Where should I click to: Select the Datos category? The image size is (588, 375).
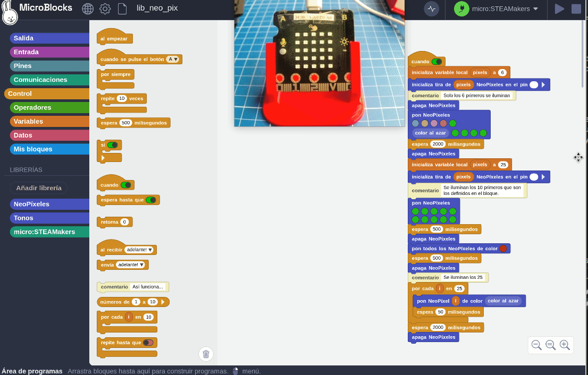[49, 135]
